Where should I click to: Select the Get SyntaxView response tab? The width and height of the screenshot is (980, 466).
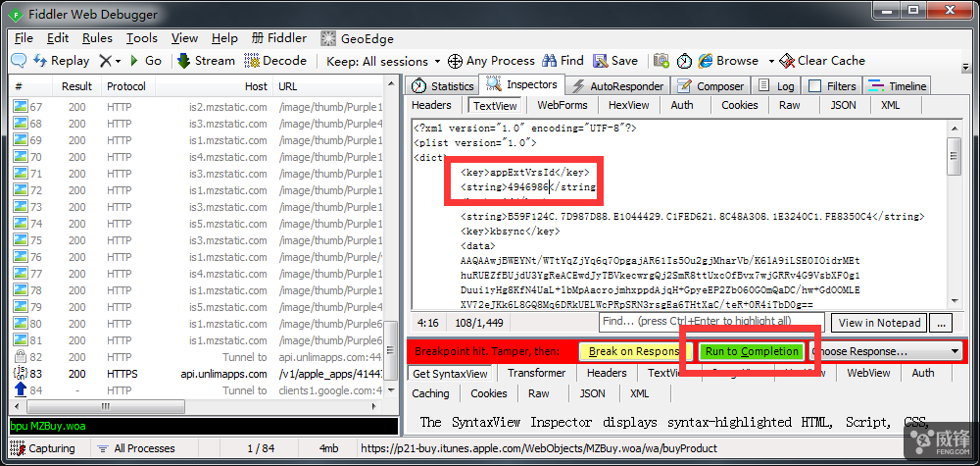pos(450,374)
